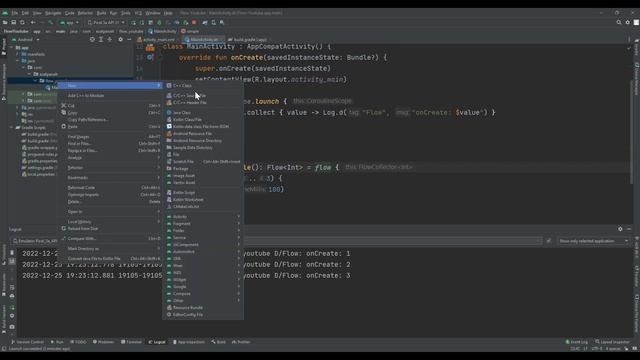Open the Logcat tool window tab
The height and width of the screenshot is (360, 640).
point(157,342)
